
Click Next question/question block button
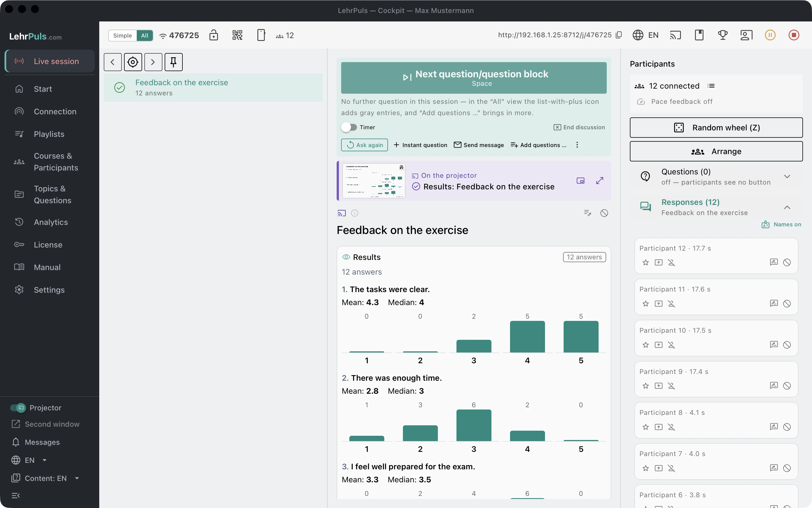click(x=474, y=78)
